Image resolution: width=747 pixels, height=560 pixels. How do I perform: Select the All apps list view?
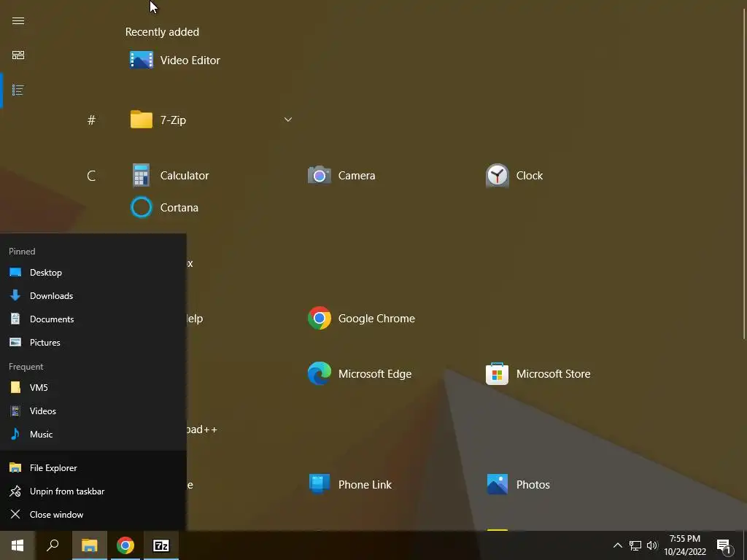pyautogui.click(x=18, y=90)
